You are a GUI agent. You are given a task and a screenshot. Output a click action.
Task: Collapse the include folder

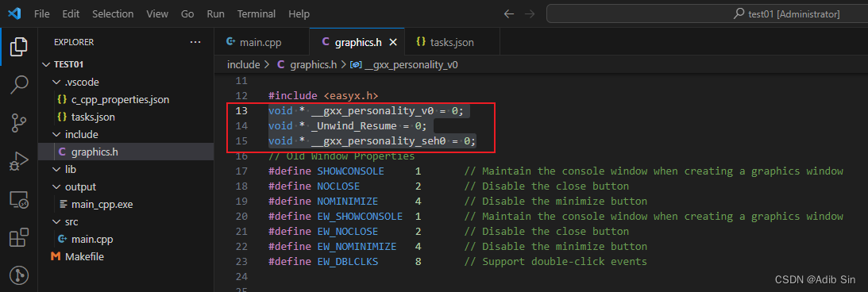125,134
